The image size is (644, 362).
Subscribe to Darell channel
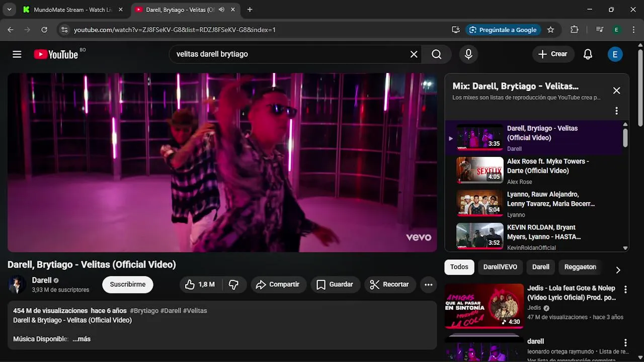(x=128, y=285)
